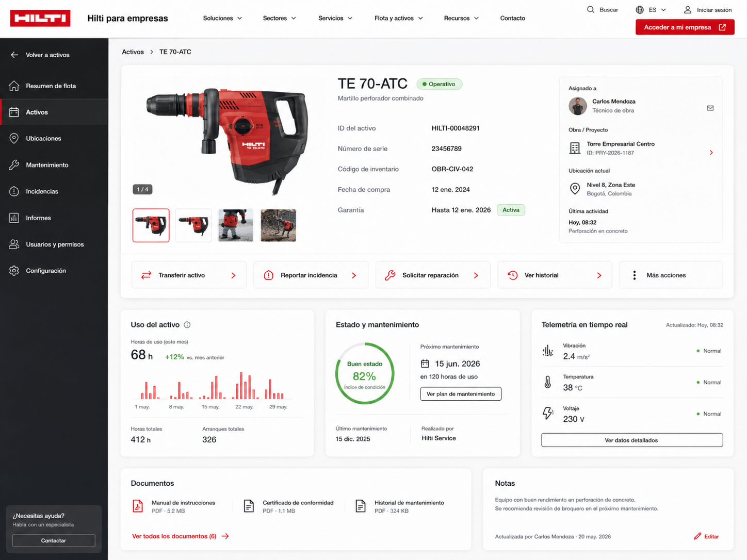Click the Buscar search text

pyautogui.click(x=609, y=10)
